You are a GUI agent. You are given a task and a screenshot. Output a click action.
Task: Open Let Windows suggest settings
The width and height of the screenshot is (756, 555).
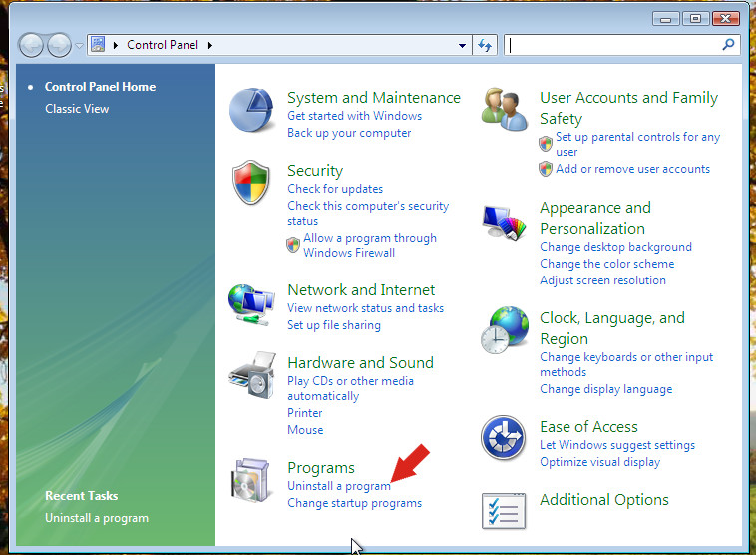(x=617, y=445)
